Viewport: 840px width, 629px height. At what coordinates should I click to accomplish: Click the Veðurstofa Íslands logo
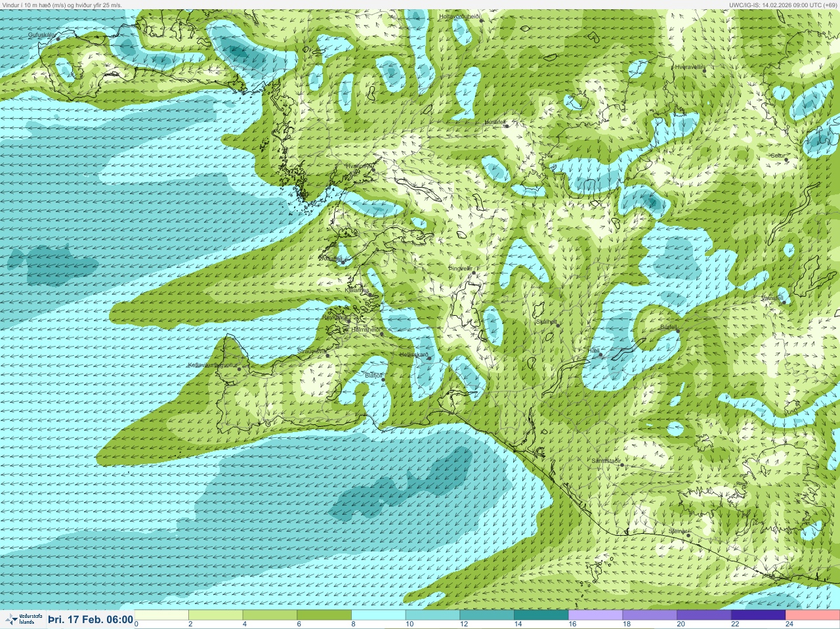tap(24, 619)
